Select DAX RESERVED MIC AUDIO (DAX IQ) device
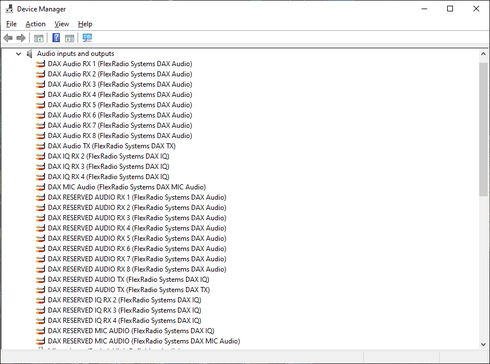The height and width of the screenshot is (364, 490). coord(131,331)
